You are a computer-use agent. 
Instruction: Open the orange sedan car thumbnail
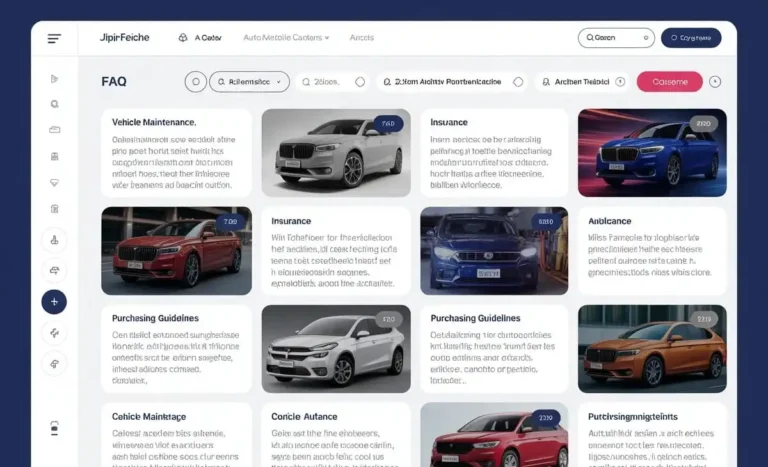point(652,349)
